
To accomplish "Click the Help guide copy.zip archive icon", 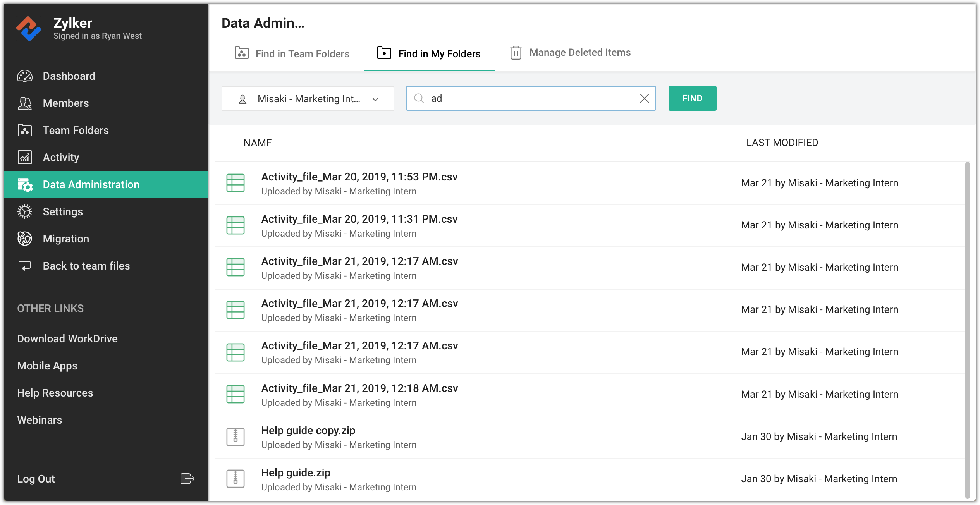I will click(236, 437).
